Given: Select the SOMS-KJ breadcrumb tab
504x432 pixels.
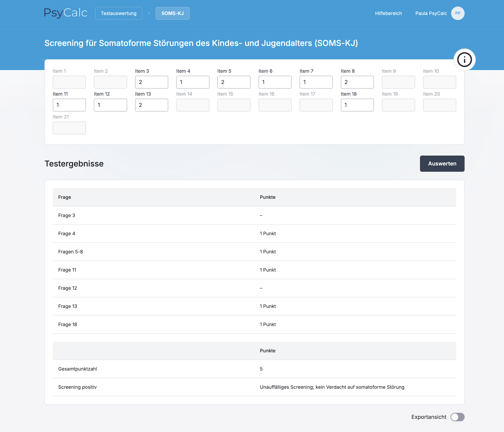Looking at the screenshot, I should (x=173, y=13).
